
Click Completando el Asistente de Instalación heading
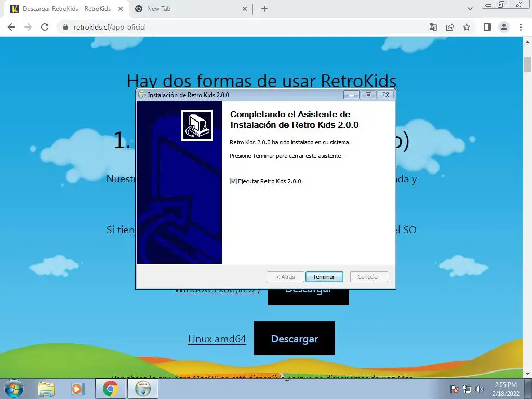[x=294, y=119]
